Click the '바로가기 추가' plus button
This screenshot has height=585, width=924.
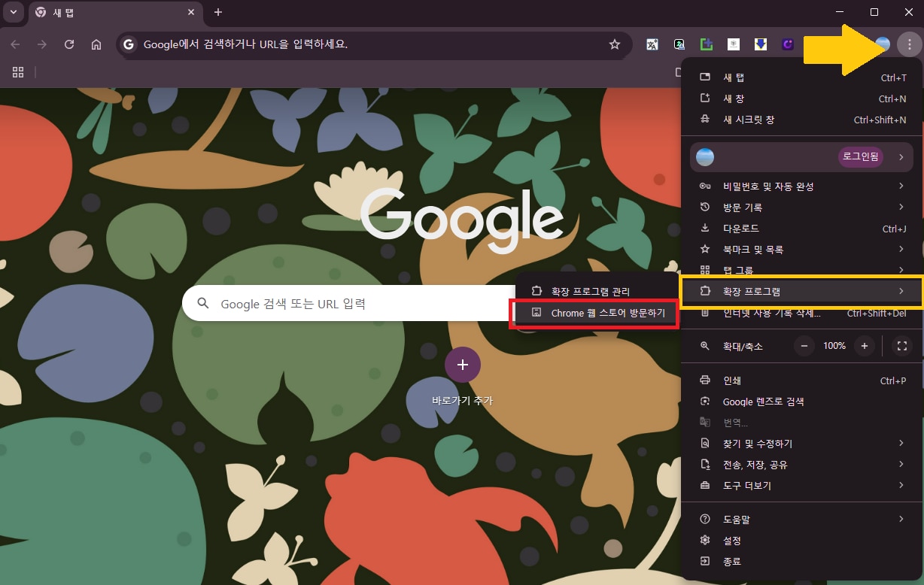coord(463,365)
